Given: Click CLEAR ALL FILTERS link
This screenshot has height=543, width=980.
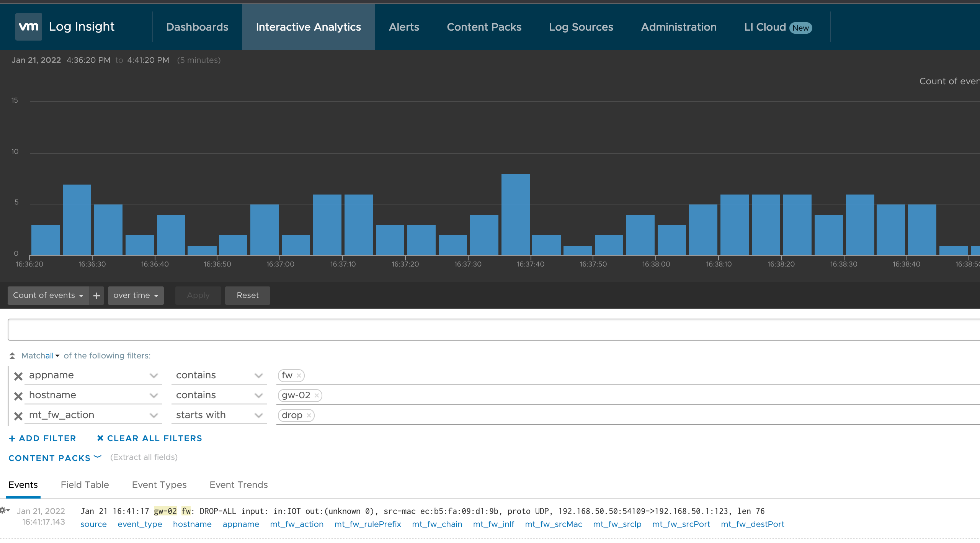Looking at the screenshot, I should click(149, 438).
